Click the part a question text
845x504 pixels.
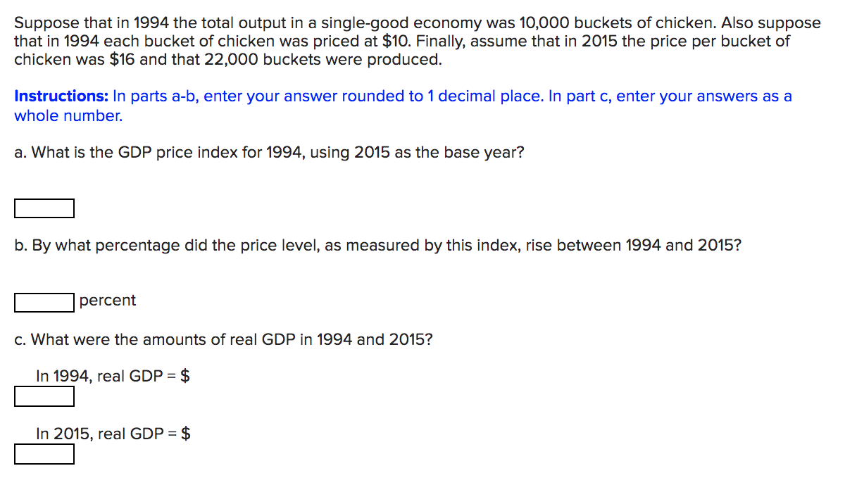268,152
